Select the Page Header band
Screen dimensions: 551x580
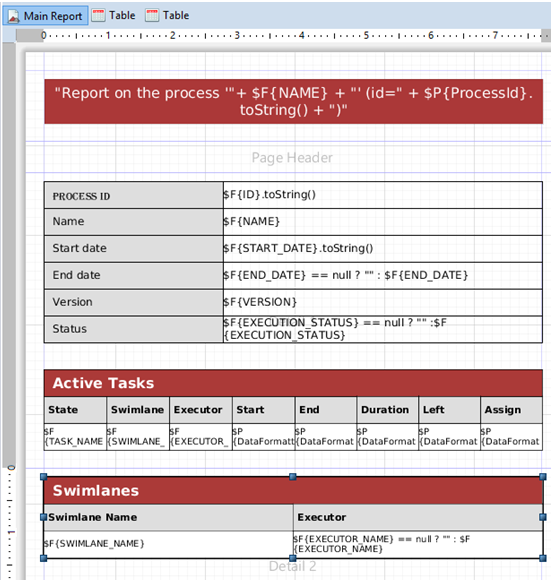(x=292, y=158)
